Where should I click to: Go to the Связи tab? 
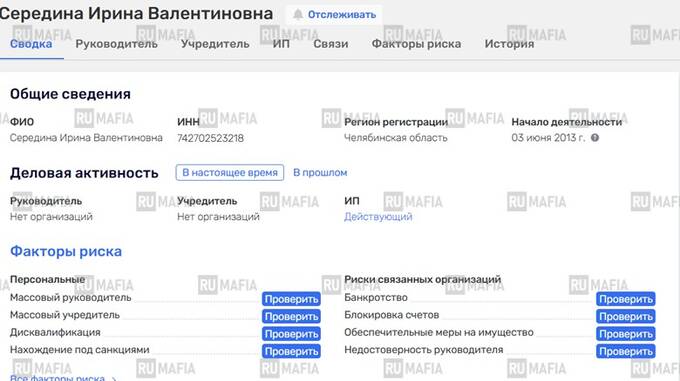pos(331,44)
